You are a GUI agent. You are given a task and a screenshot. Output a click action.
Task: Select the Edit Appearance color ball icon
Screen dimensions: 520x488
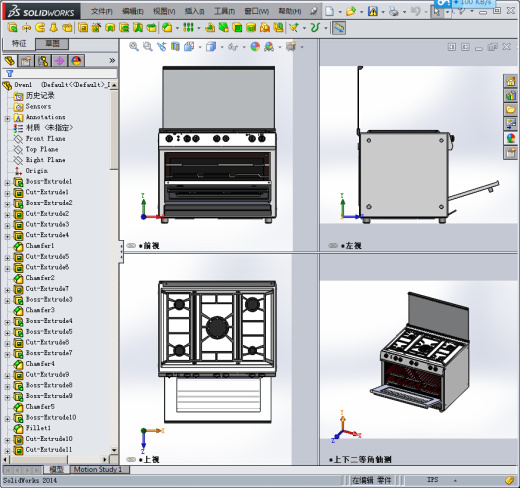tap(255, 47)
